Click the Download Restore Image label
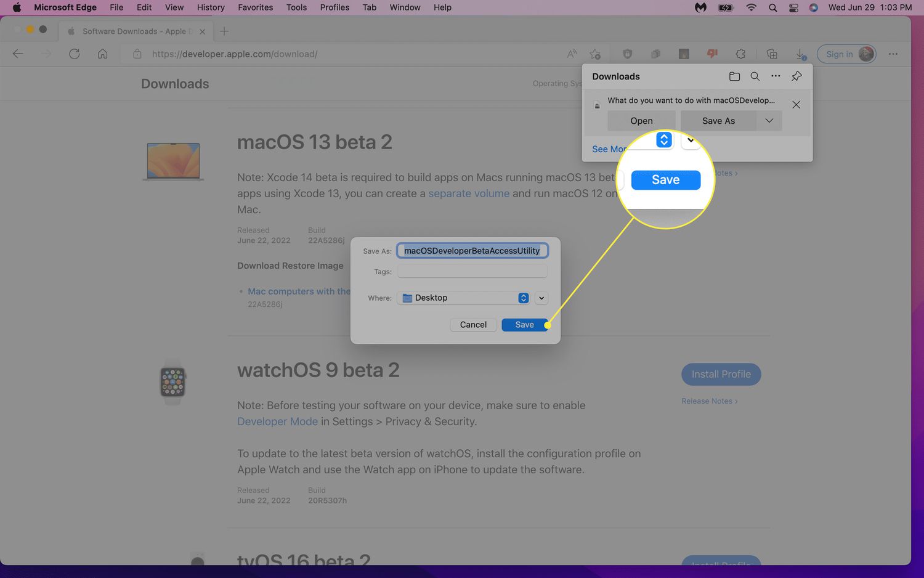 [x=290, y=266]
